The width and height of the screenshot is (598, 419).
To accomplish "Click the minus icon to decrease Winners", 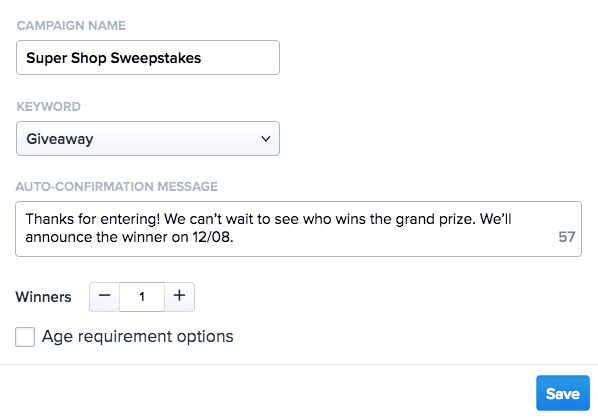I will [104, 296].
